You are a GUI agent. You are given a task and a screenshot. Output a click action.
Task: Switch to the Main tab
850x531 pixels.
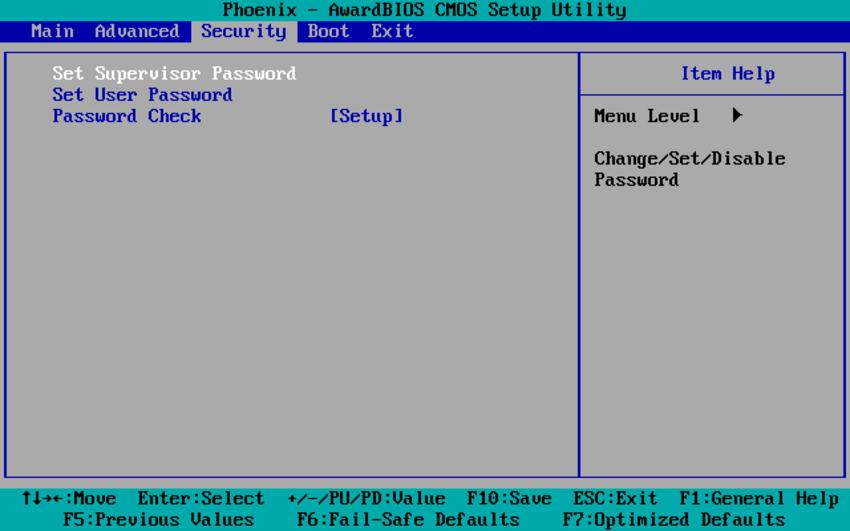(53, 31)
